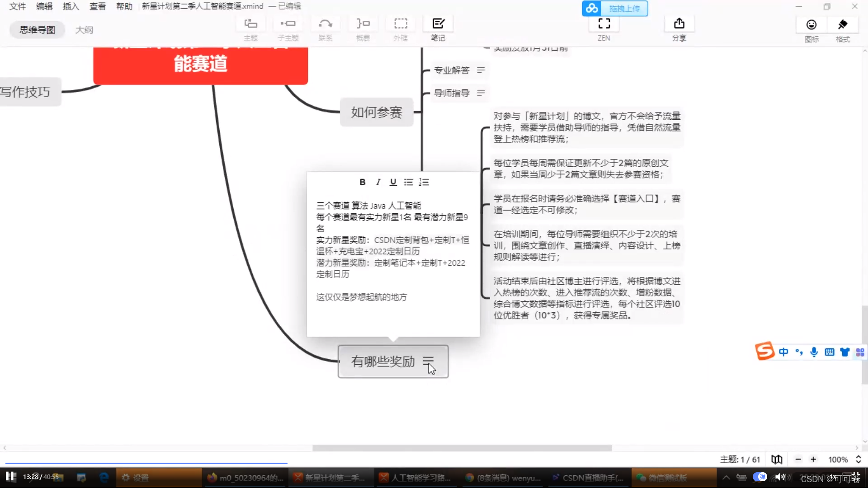The image size is (868, 488).
Task: Zoom in with the plus button
Action: [813, 460]
